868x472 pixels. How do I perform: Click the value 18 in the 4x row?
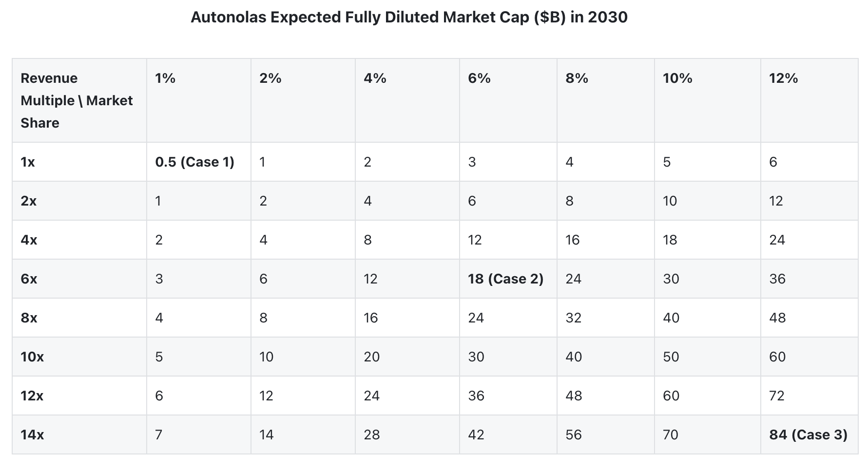point(670,240)
